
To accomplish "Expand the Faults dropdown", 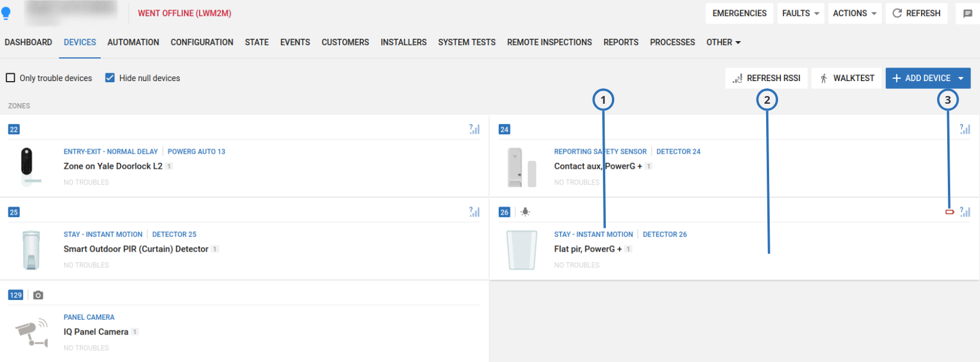I will [x=800, y=13].
